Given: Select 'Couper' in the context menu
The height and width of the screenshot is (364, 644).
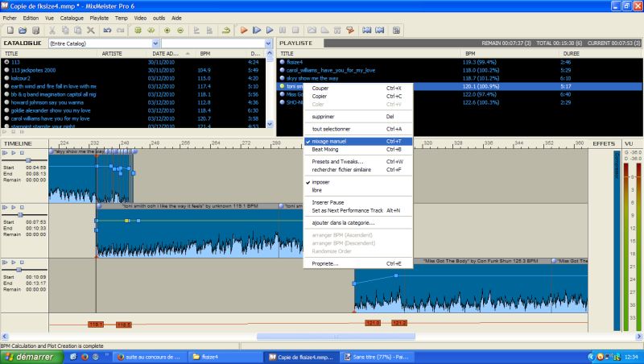Looking at the screenshot, I should click(x=358, y=89).
